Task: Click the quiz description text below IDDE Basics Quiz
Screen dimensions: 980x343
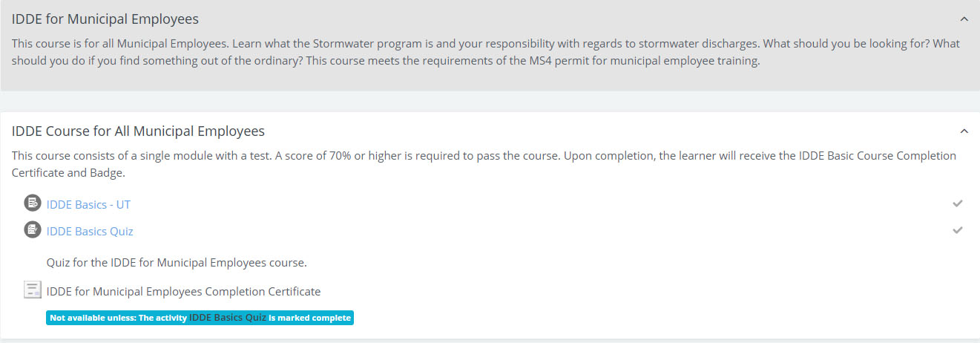Action: pyautogui.click(x=177, y=262)
